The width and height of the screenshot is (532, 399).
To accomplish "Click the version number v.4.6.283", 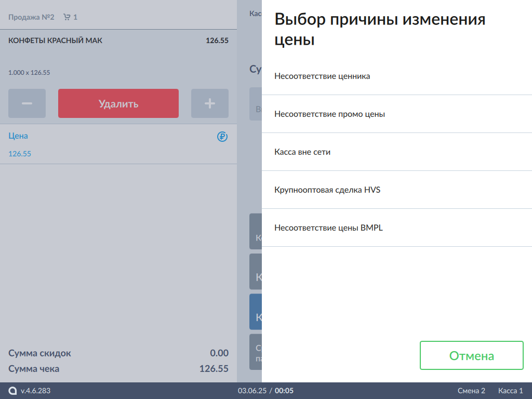I will [35, 391].
